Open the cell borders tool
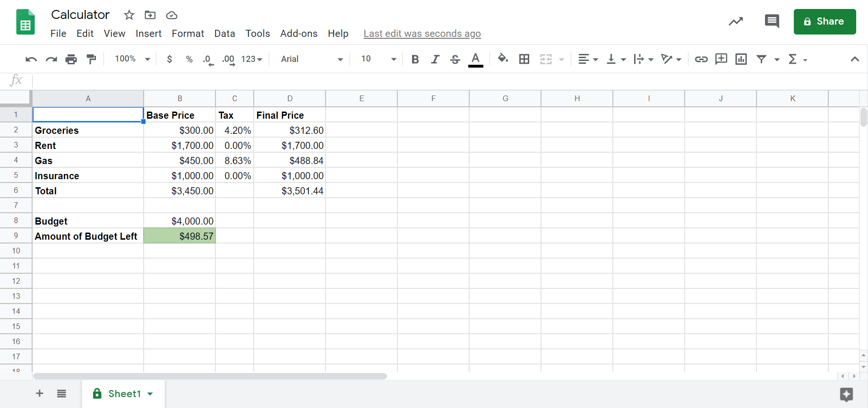The image size is (868, 408). click(x=524, y=59)
